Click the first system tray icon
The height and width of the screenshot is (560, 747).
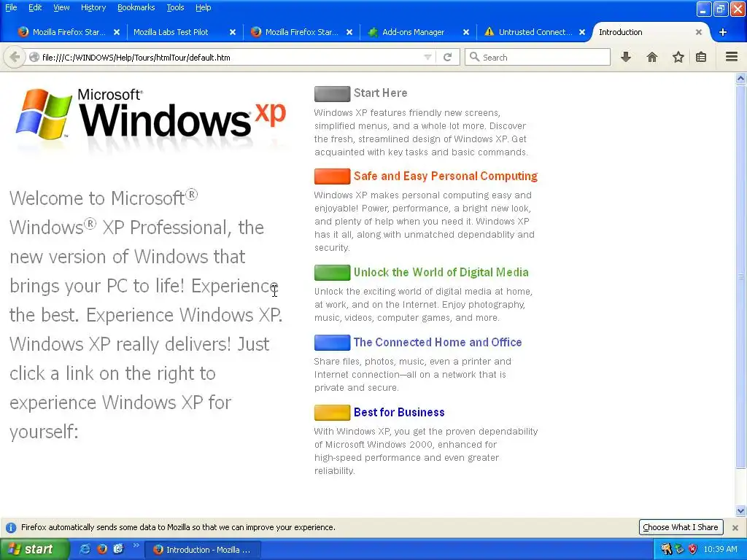click(x=666, y=549)
